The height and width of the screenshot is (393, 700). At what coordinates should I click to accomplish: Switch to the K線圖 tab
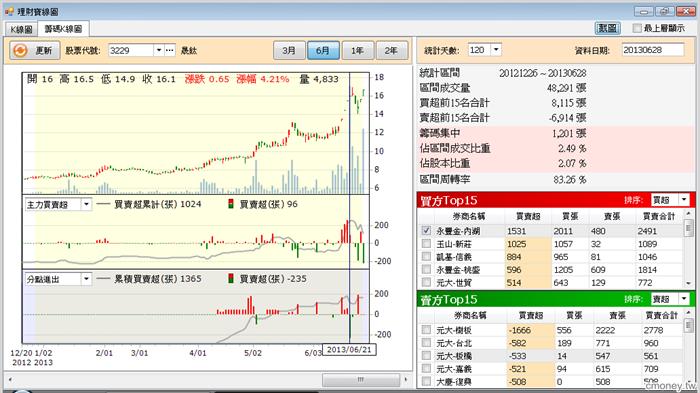tap(21, 29)
